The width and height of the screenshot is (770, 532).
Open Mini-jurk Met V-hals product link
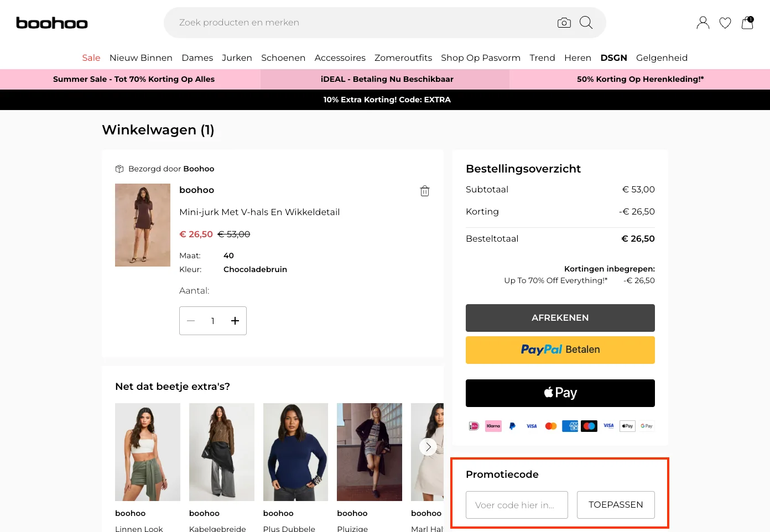click(259, 212)
